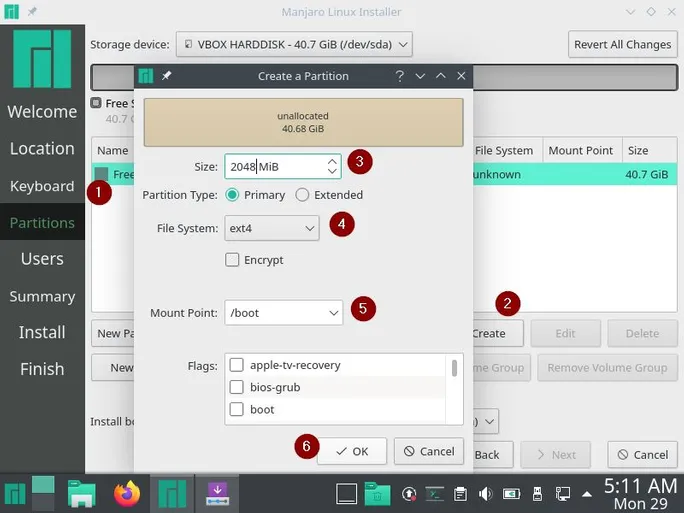Click the help question mark in dialog title bar
Screen dimensions: 684x513
click(x=399, y=76)
